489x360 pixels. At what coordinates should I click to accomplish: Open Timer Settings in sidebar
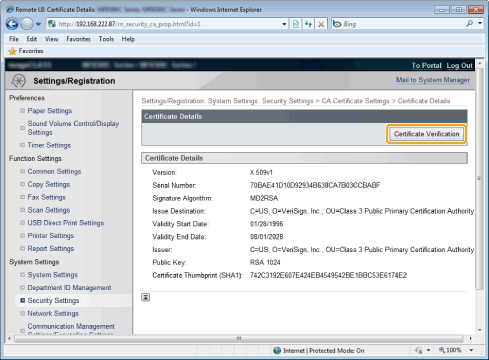coord(49,145)
